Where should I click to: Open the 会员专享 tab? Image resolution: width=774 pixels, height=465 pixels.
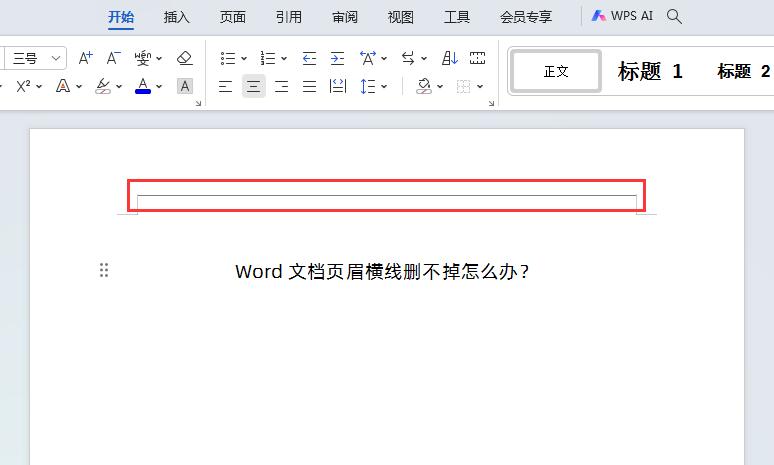(526, 17)
